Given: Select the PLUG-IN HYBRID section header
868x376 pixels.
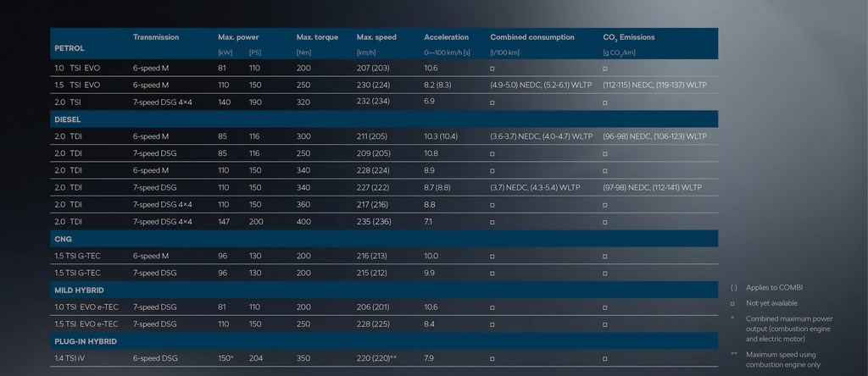Looking at the screenshot, I should [86, 341].
